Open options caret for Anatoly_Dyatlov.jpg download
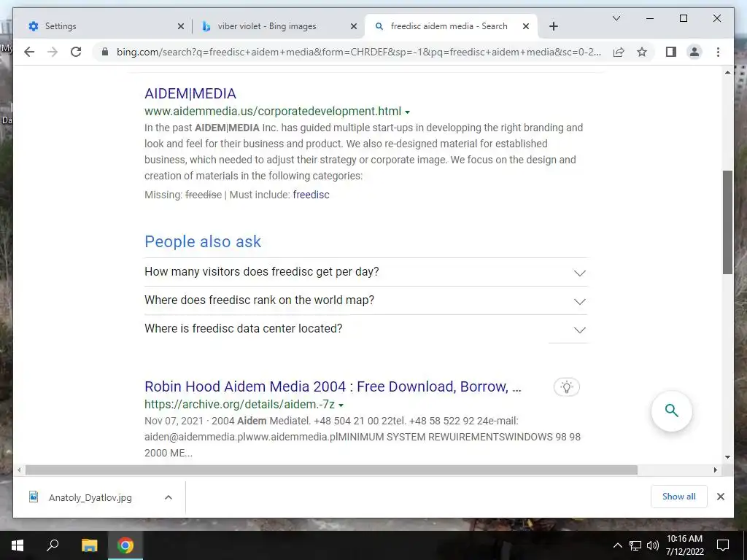This screenshot has width=747, height=560. (169, 497)
